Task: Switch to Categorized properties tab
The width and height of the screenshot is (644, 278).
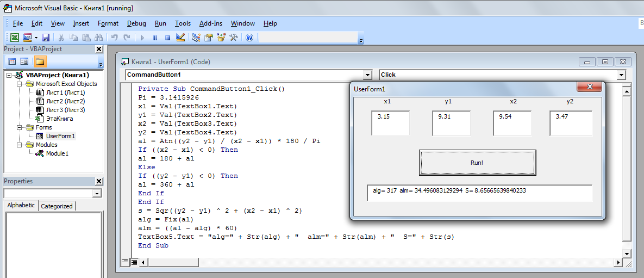Action: pyautogui.click(x=57, y=206)
